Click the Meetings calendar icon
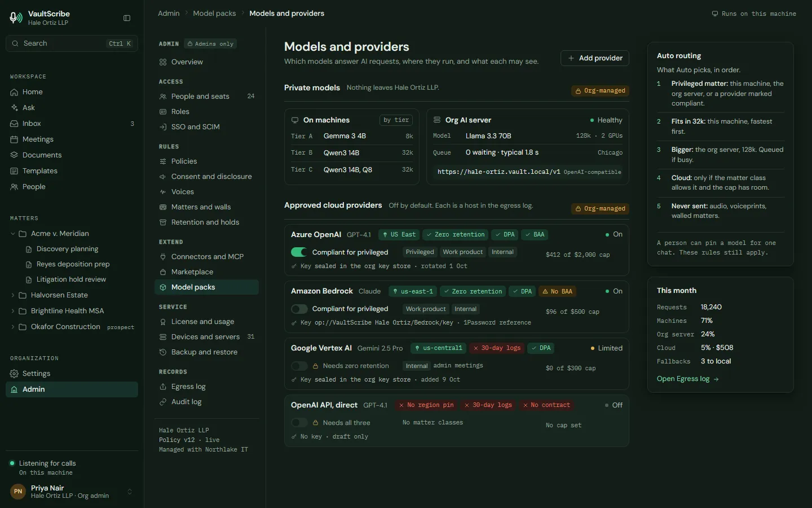Screen dimensions: 812x508 (x=14, y=139)
